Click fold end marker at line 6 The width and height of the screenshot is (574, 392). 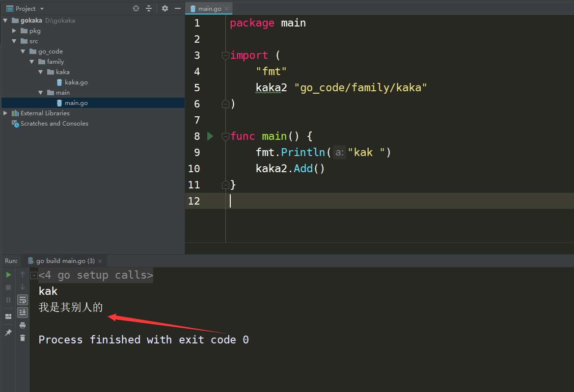tap(225, 104)
